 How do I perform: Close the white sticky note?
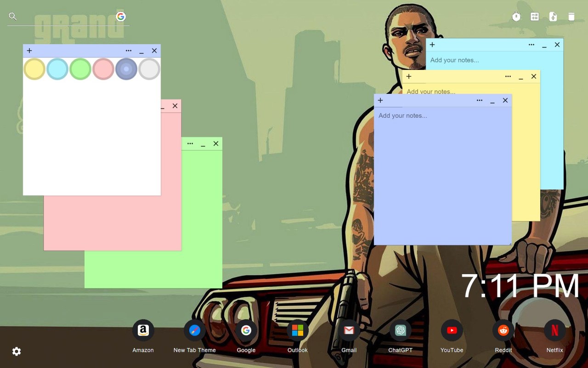tap(154, 51)
